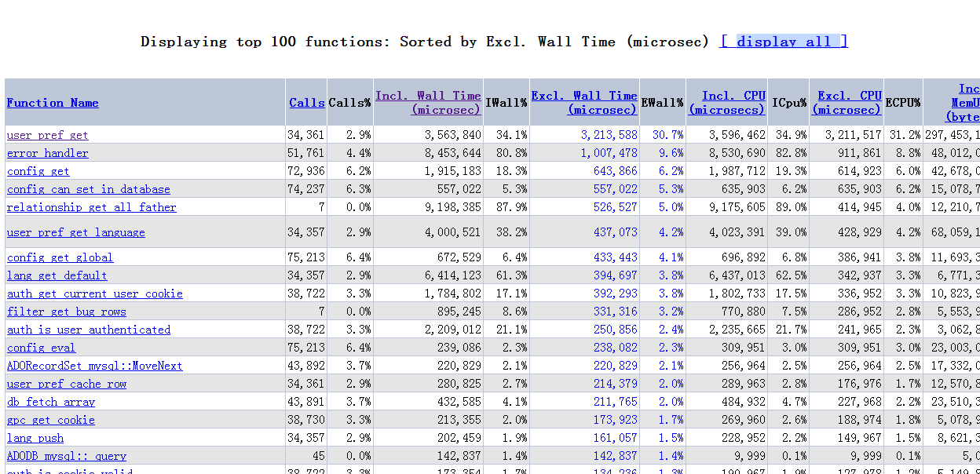Select excl CPU value 414,945

[860, 207]
